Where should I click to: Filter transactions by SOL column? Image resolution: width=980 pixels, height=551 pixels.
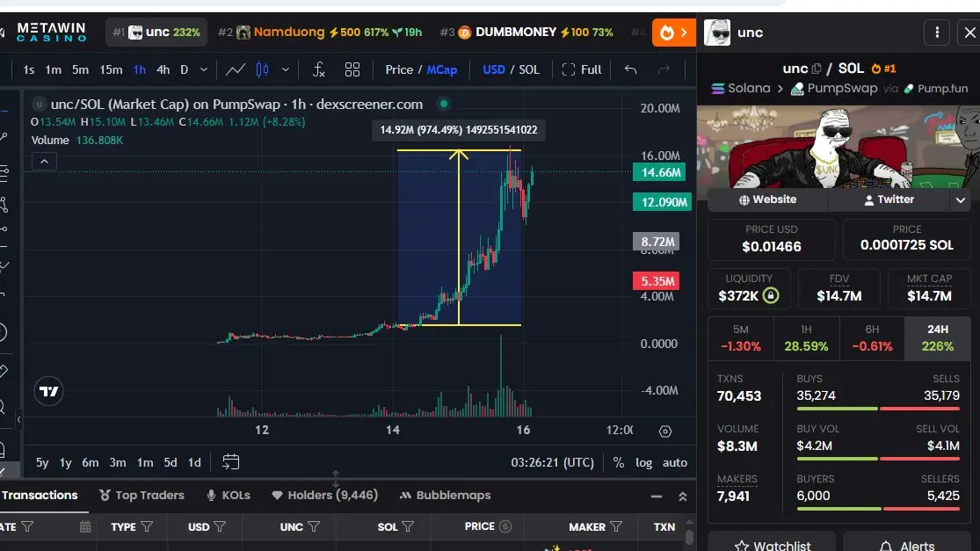(x=408, y=526)
